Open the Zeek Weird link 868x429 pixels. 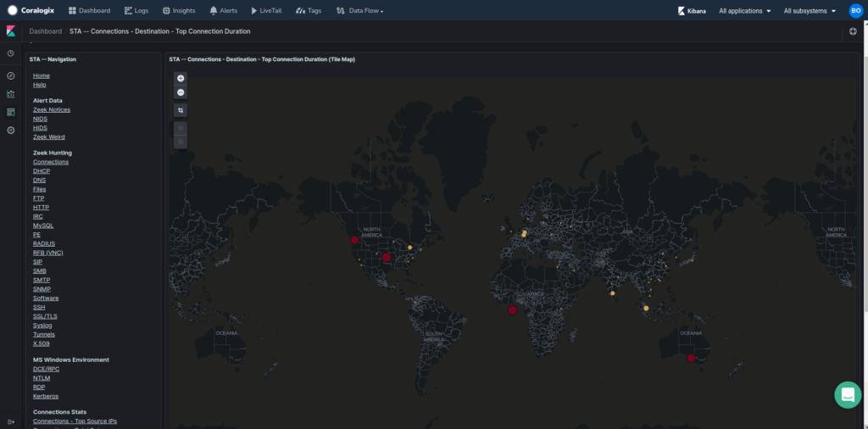pyautogui.click(x=48, y=137)
